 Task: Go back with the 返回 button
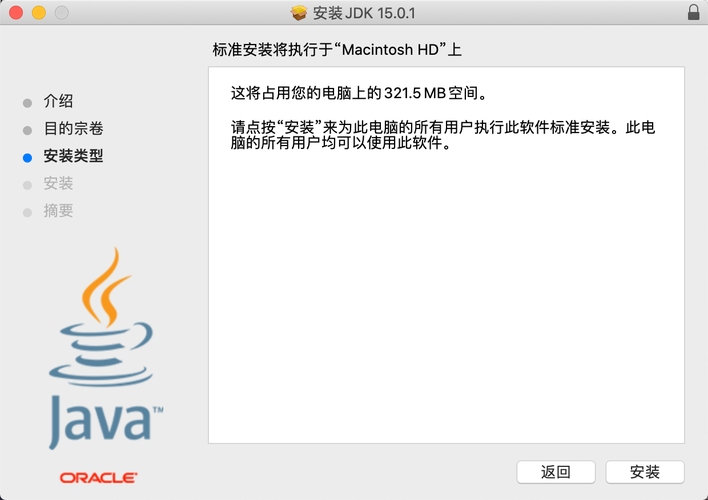(x=556, y=472)
